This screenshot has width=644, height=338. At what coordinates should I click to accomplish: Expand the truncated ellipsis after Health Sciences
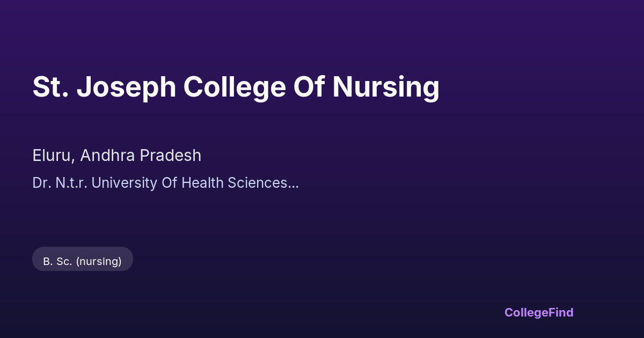coord(294,184)
